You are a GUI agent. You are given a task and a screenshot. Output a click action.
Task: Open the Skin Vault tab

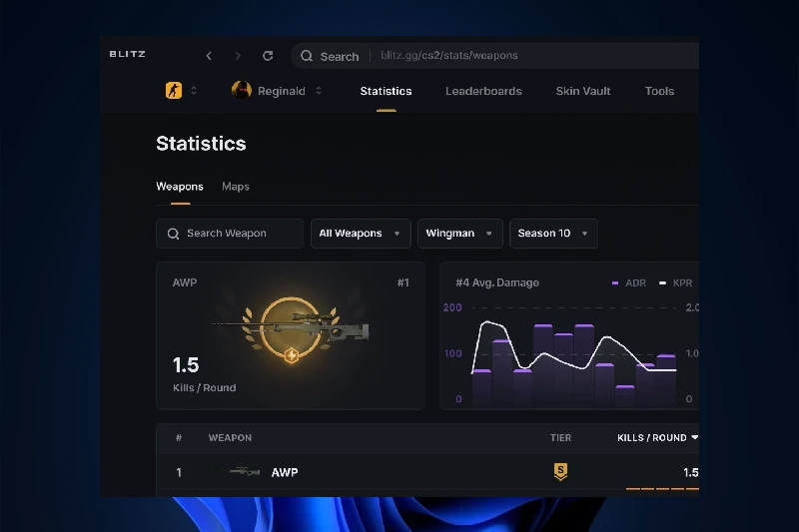pos(583,91)
